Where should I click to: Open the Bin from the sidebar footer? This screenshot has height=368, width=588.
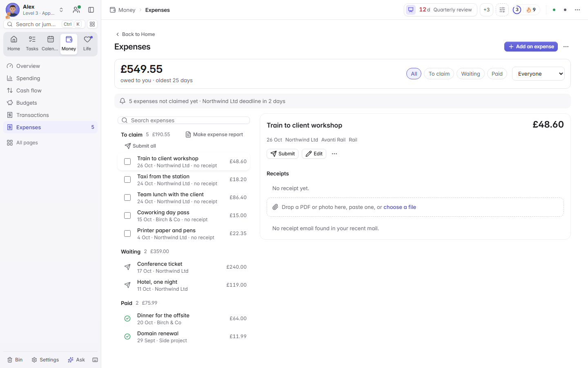pyautogui.click(x=15, y=360)
